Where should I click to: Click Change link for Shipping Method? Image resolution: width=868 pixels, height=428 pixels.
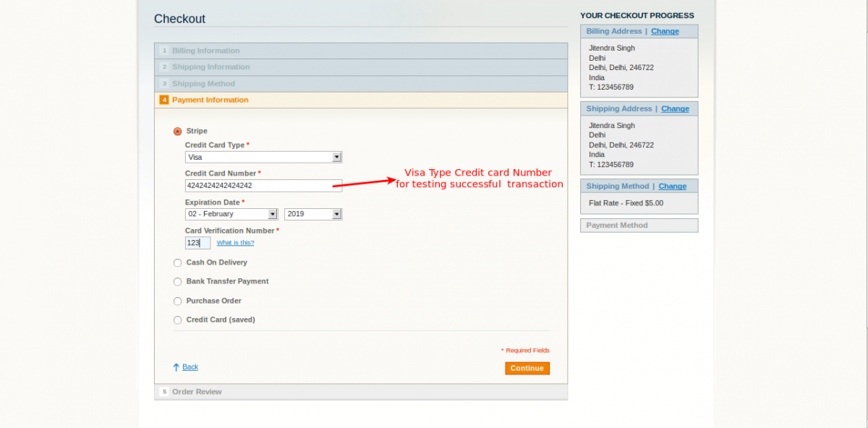[672, 186]
